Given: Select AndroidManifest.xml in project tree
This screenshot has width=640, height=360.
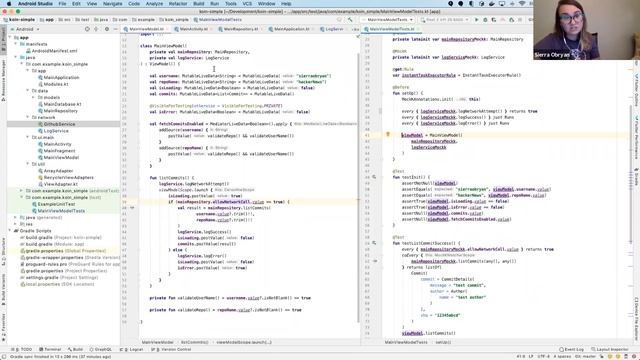Looking at the screenshot, I should click(x=54, y=51).
